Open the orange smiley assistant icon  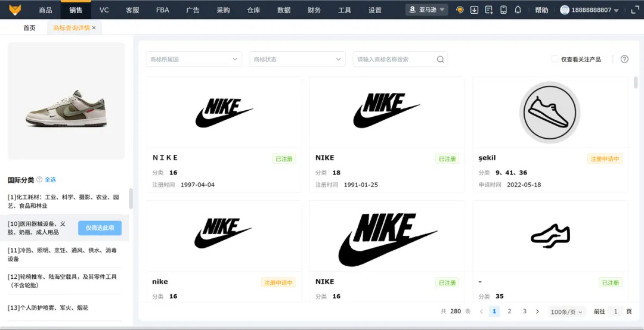[x=460, y=10]
